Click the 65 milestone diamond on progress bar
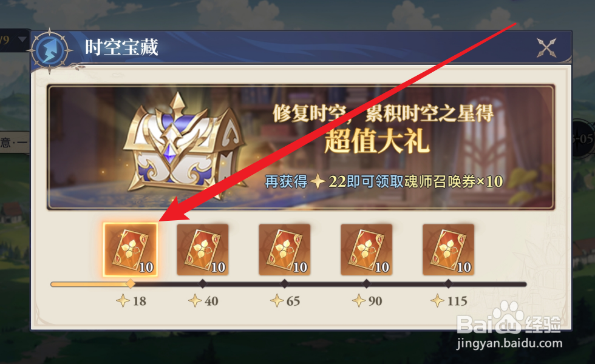Viewport: 595px width, 364px height. 285,284
